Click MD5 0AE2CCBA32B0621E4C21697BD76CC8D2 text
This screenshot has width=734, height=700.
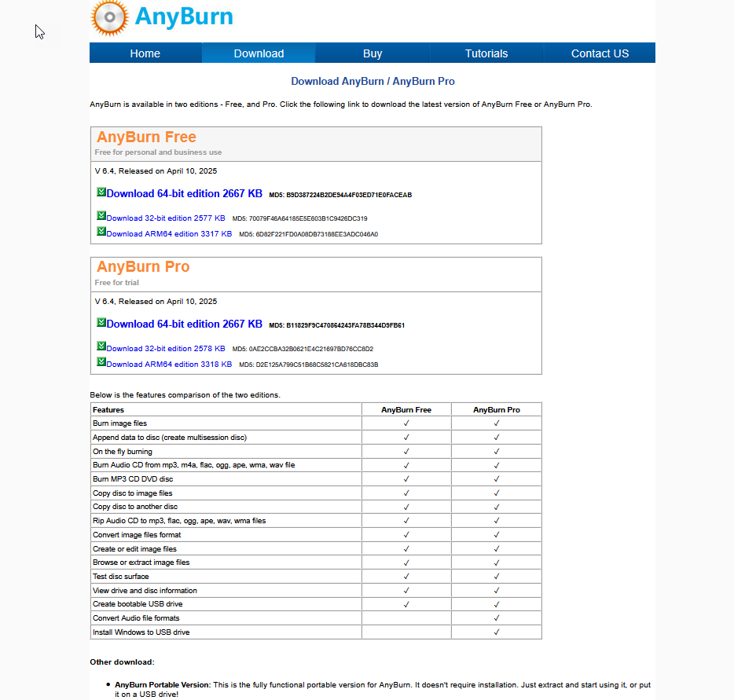click(303, 349)
